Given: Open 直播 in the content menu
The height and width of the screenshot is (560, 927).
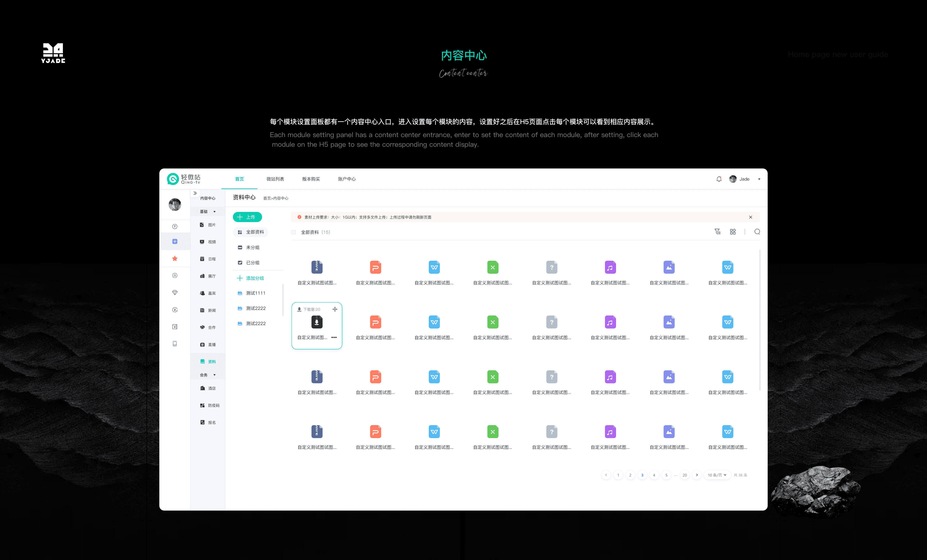Looking at the screenshot, I should pos(208,344).
